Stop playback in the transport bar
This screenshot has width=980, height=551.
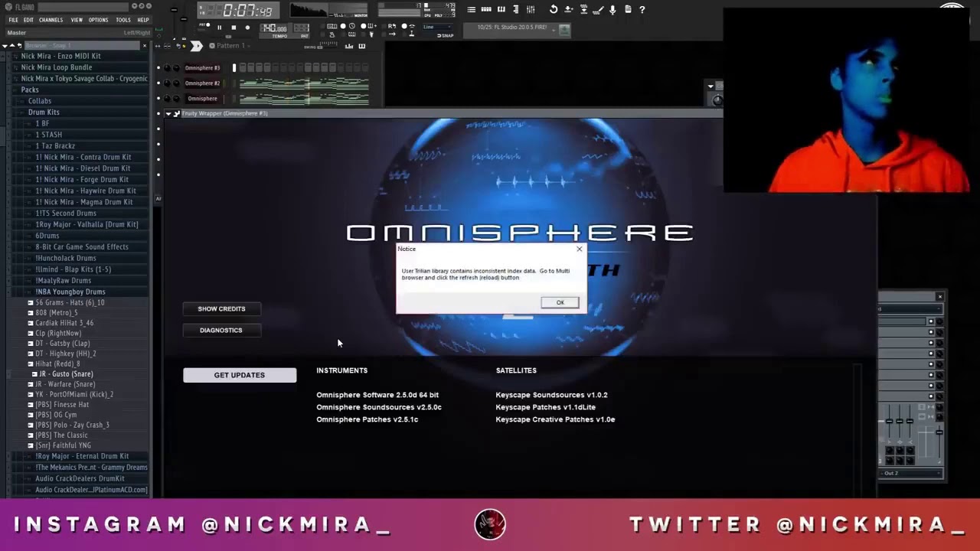[234, 28]
